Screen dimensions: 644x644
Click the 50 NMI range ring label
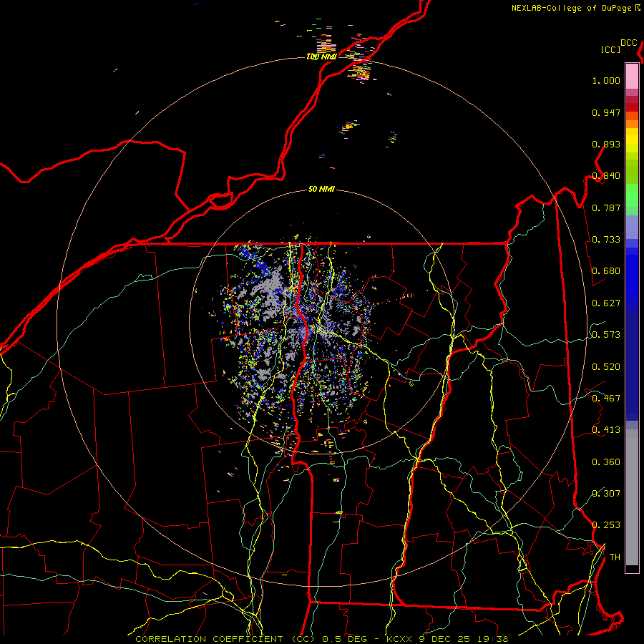(x=321, y=190)
